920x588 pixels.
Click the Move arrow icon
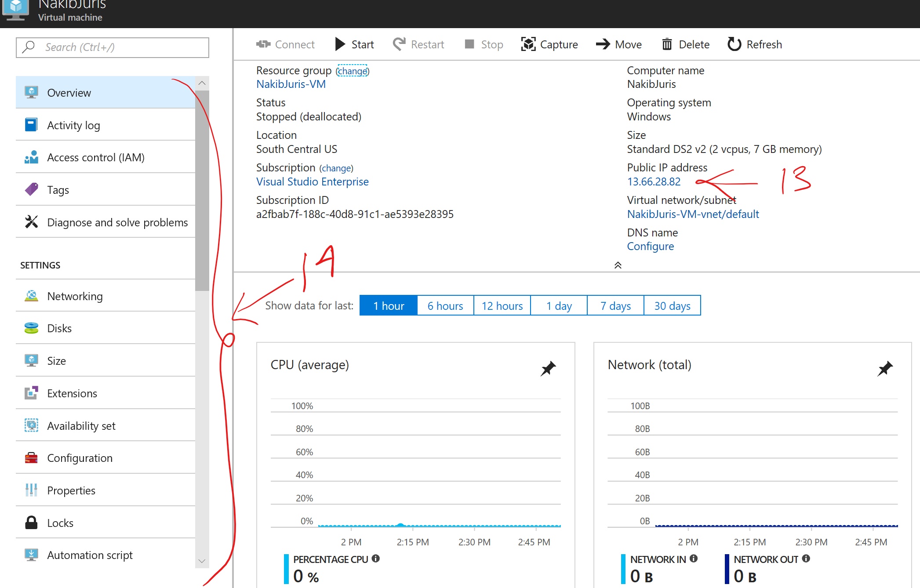603,44
